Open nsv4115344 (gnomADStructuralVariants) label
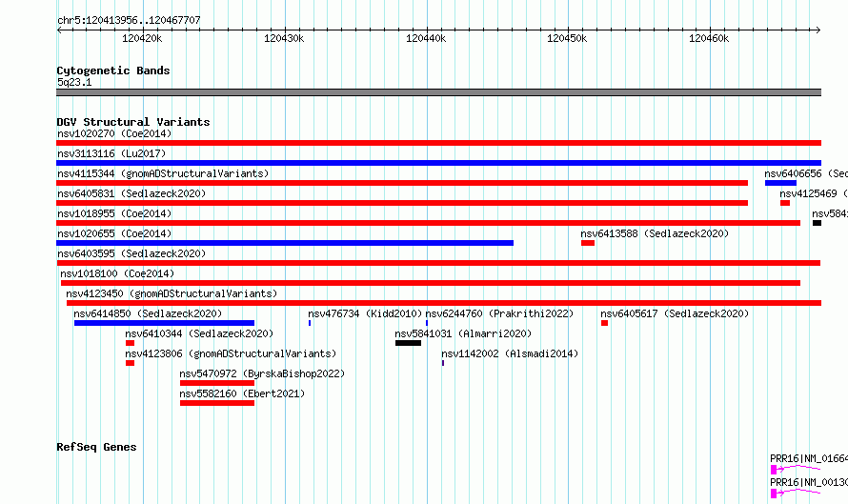 tap(163, 173)
